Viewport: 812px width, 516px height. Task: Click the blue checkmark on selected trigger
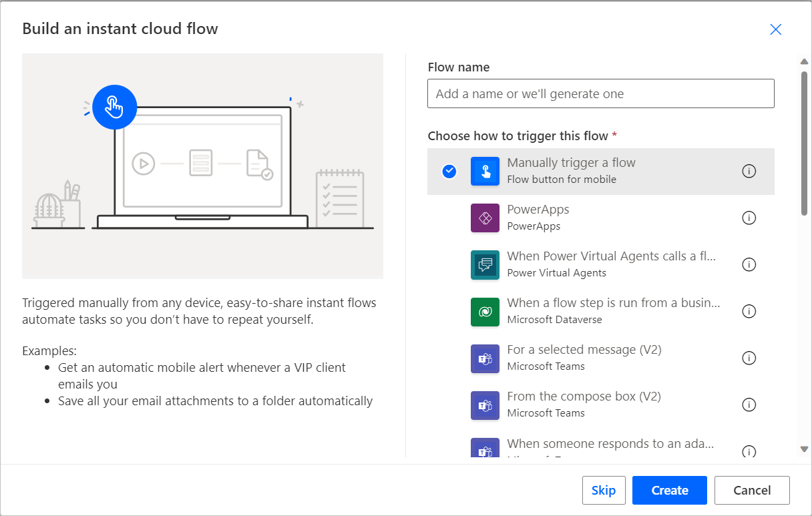coord(449,171)
